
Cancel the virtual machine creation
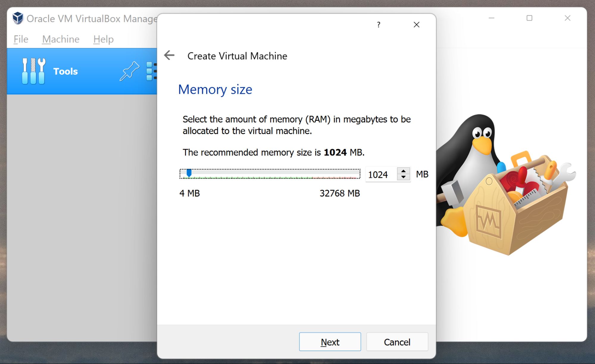coord(397,342)
